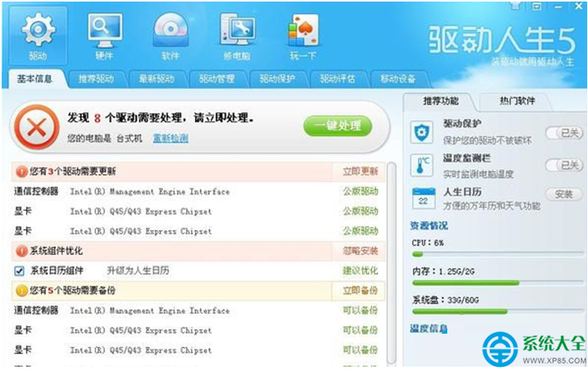Click the 实时监测电脑温度 description
The image size is (588, 369).
point(478,174)
